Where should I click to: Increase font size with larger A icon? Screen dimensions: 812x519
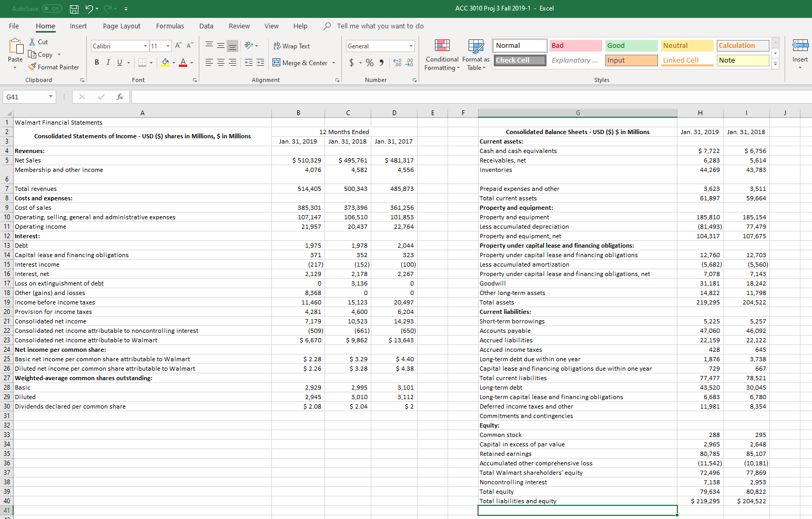click(x=179, y=46)
